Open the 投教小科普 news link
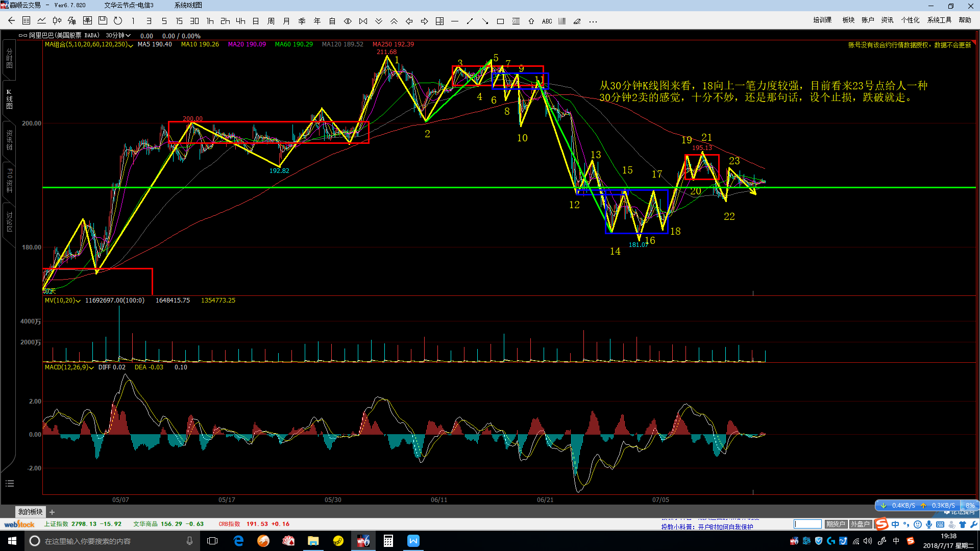Viewport: 980px width, 551px height. (707, 527)
